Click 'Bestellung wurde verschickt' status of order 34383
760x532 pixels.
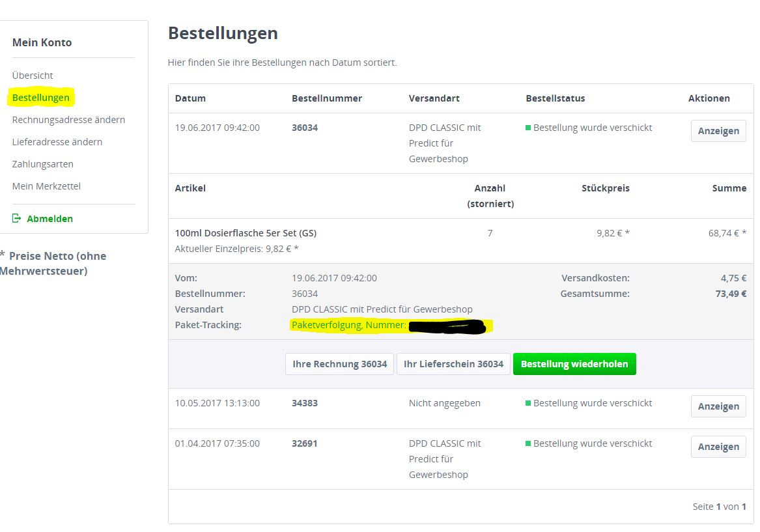pos(593,403)
